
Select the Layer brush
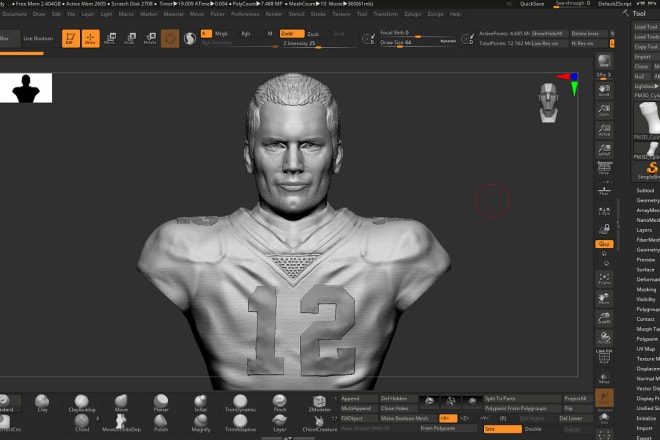pos(279,423)
